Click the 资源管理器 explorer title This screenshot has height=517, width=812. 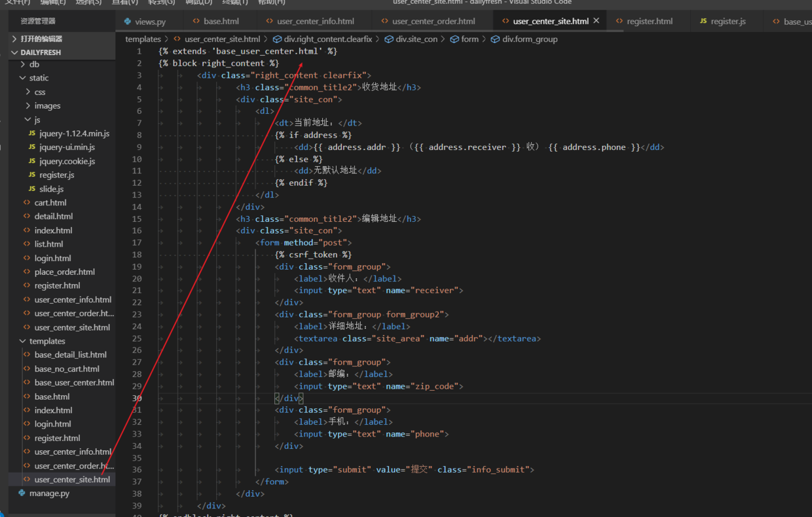(x=38, y=21)
